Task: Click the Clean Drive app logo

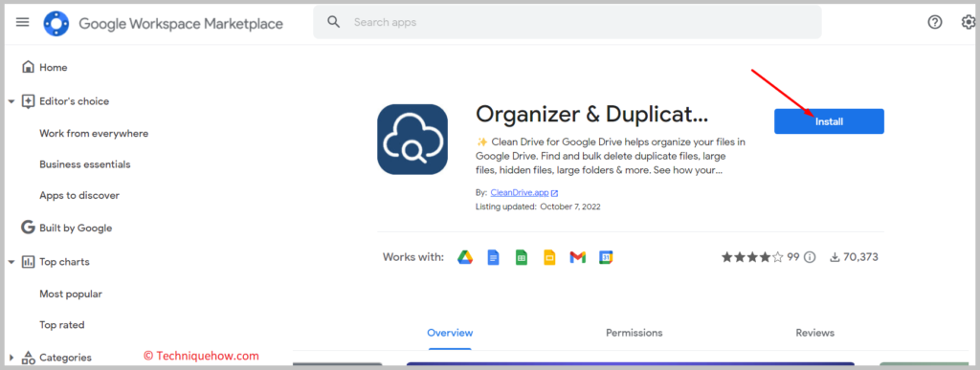Action: pyautogui.click(x=412, y=140)
